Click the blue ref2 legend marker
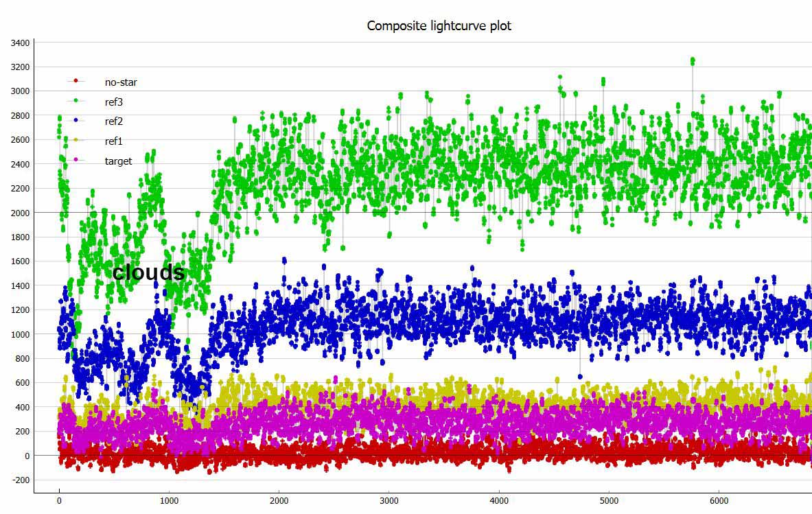 coord(76,120)
